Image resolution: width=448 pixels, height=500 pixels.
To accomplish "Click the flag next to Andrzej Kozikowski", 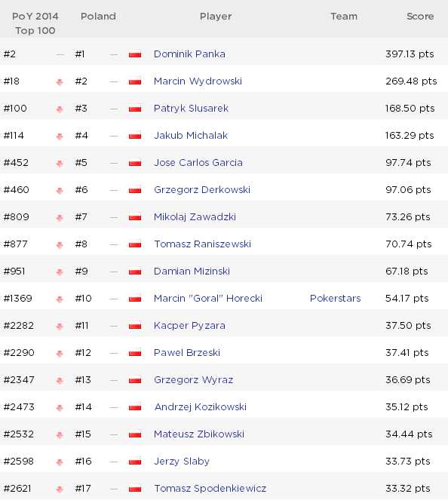I will pos(135,407).
